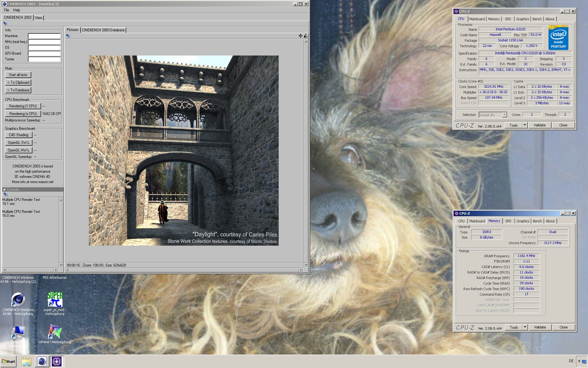Screen dimensions: 588x368
Task: Open the file explorer taskbar icon
Action: pos(27,362)
